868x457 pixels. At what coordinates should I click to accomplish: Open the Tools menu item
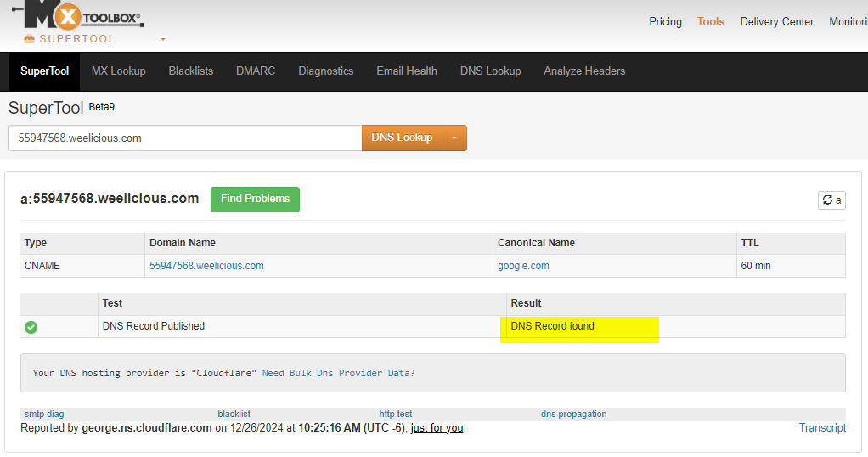coord(711,21)
